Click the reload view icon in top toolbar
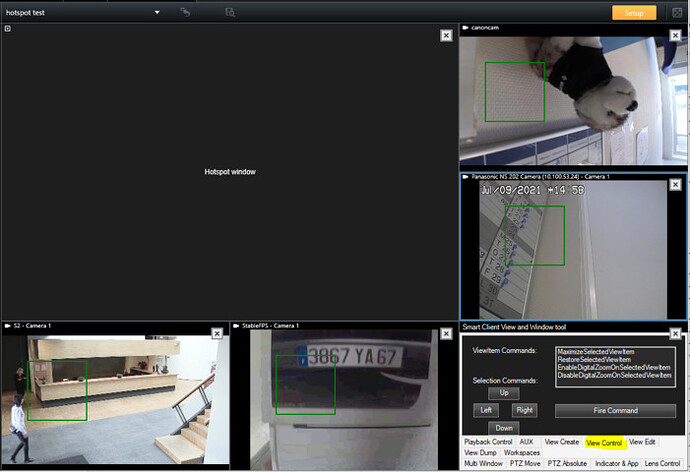The image size is (690, 472). (185, 13)
